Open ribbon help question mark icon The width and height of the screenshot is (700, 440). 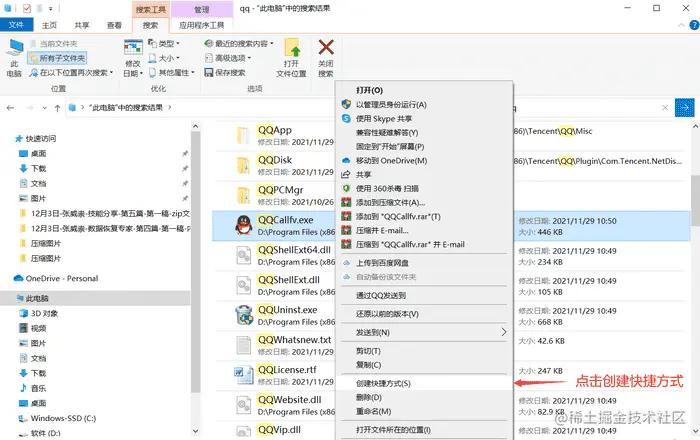(x=695, y=25)
